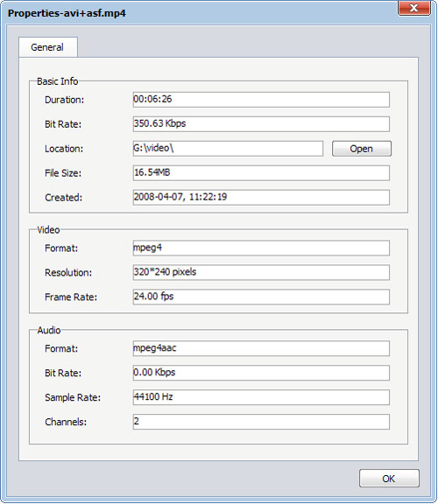
Task: Click the Audio Format field mpeg4aac
Action: tap(261, 348)
